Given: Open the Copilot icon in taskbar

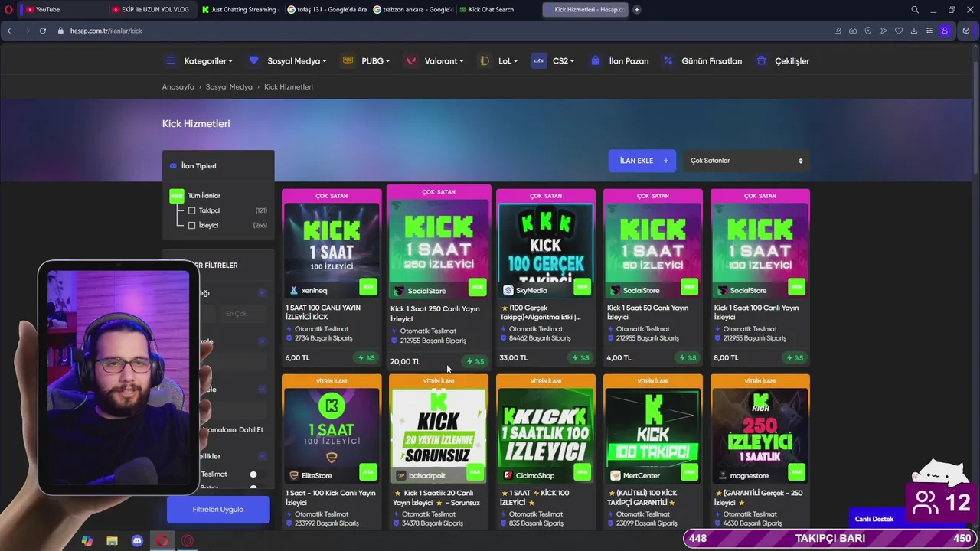Looking at the screenshot, I should click(87, 541).
